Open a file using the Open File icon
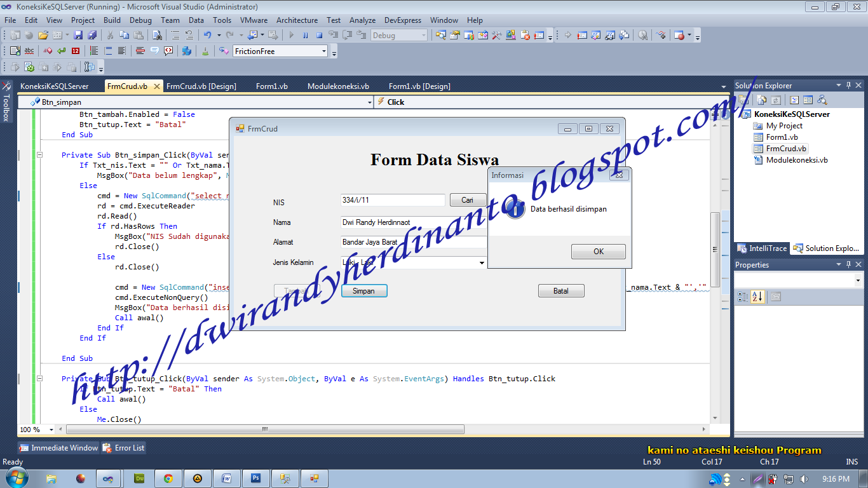Viewport: 868px width, 488px height. point(43,36)
